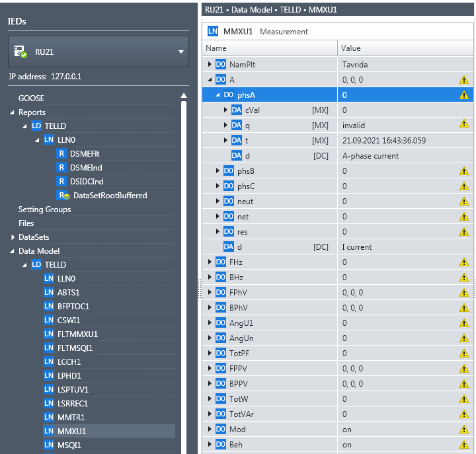Click the LD icon of TELLD under Reports
The image size is (476, 454).
click(36, 126)
